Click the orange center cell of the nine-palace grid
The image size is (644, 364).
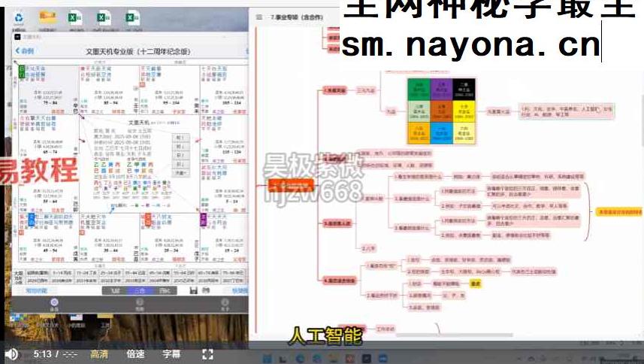click(441, 111)
